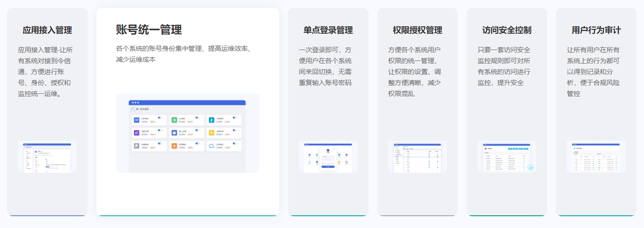Open the 用户行为审计 heading

[x=596, y=30]
